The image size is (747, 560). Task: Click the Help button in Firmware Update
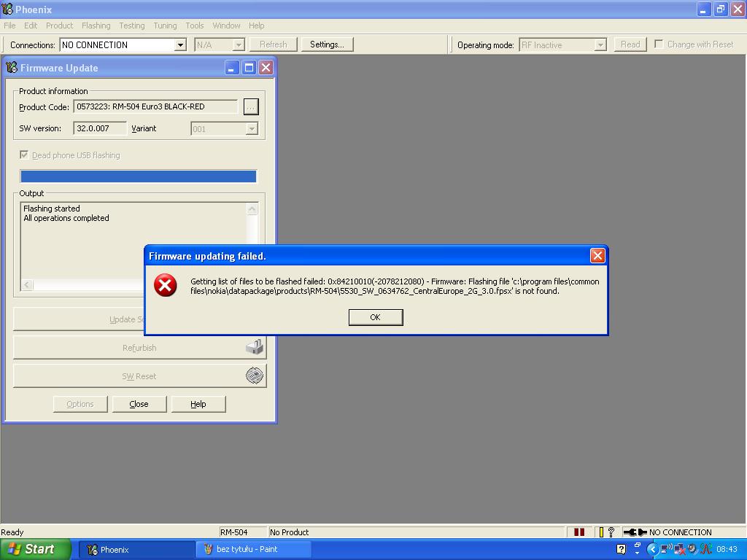tap(198, 404)
